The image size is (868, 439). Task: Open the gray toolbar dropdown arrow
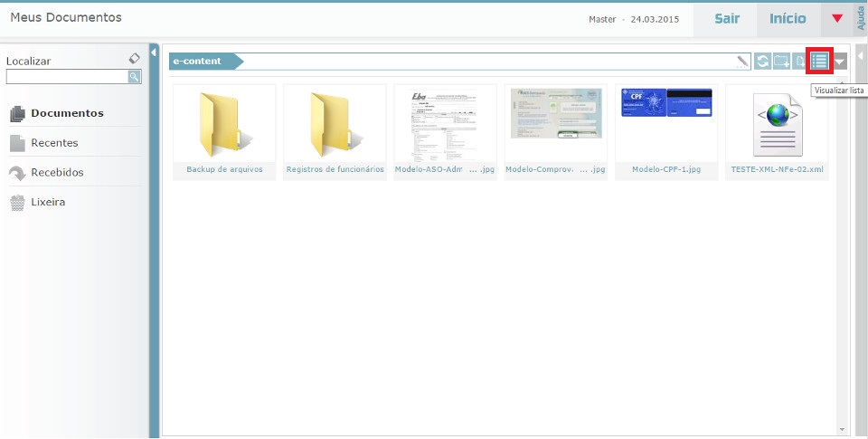(x=841, y=62)
